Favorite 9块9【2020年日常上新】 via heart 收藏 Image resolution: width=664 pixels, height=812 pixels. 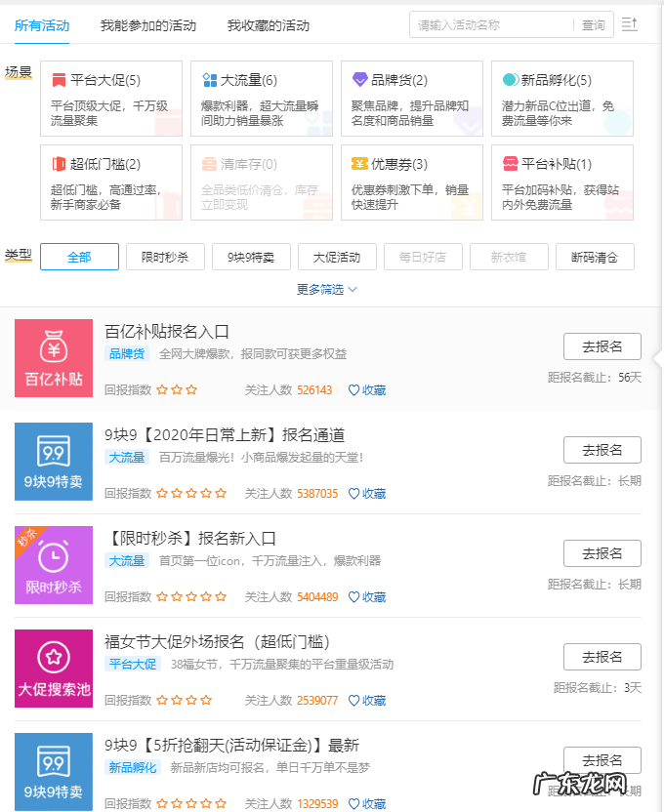367,494
